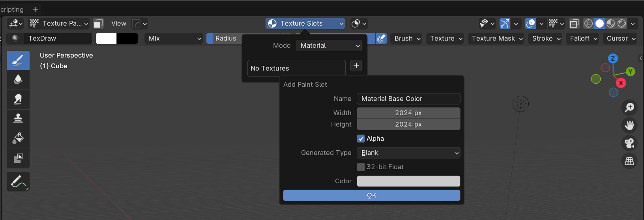Open the View menu
Viewport: 644px width, 220px height.
click(x=118, y=24)
